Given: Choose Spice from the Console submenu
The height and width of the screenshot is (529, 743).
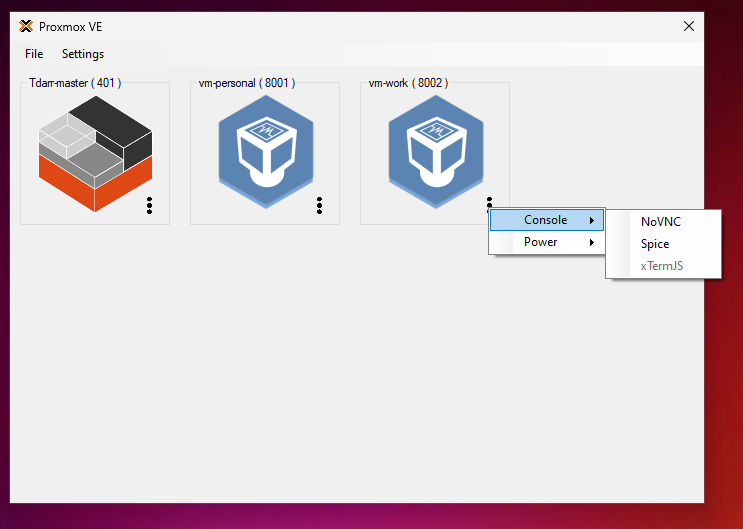Looking at the screenshot, I should (x=663, y=244).
